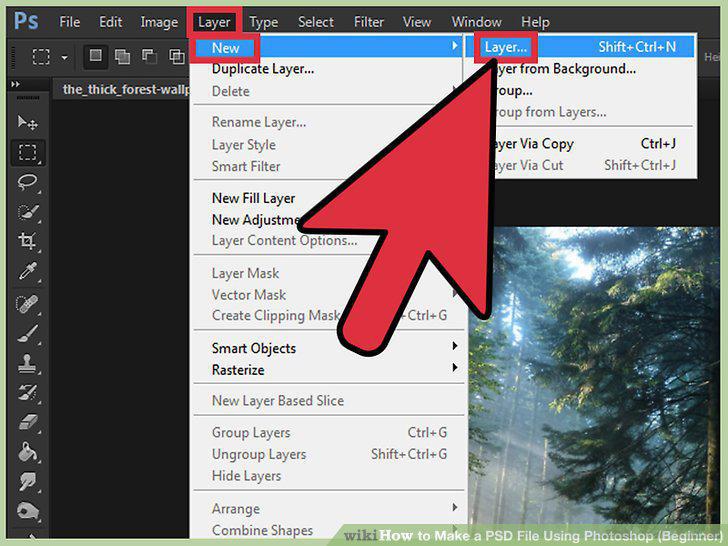Open the File menu

click(x=70, y=22)
